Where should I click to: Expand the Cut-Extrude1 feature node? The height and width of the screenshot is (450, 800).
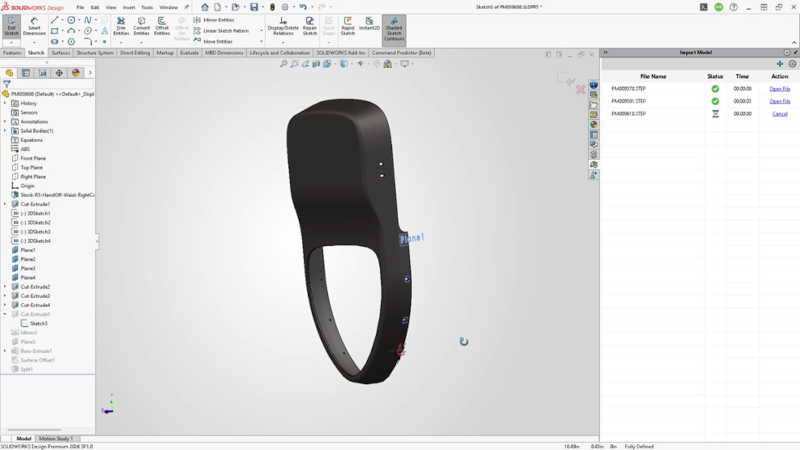click(x=5, y=204)
